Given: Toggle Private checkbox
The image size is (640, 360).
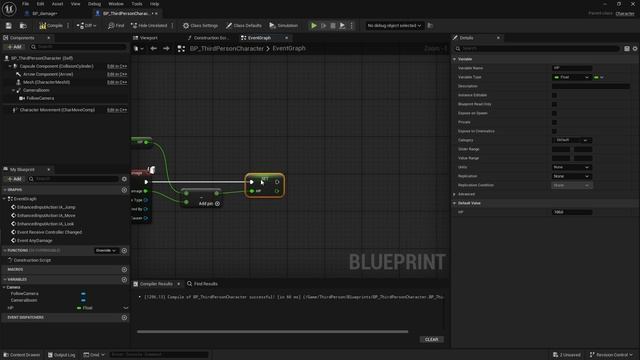Looking at the screenshot, I should point(554,122).
